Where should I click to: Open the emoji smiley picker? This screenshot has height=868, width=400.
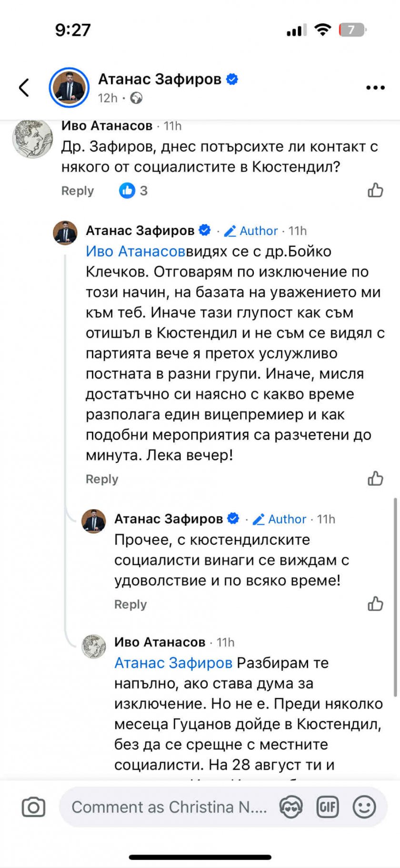click(x=364, y=807)
